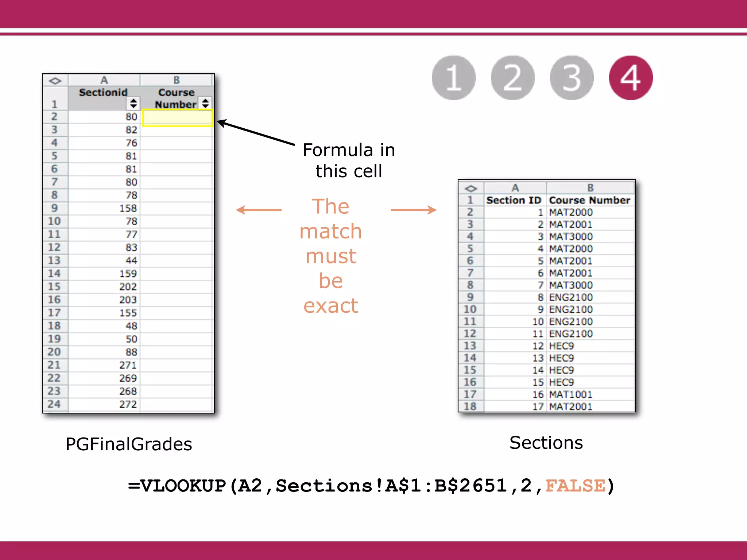Image resolution: width=747 pixels, height=560 pixels.
Task: Select the cell containing 159 in PGFinalGrades
Action: point(104,274)
